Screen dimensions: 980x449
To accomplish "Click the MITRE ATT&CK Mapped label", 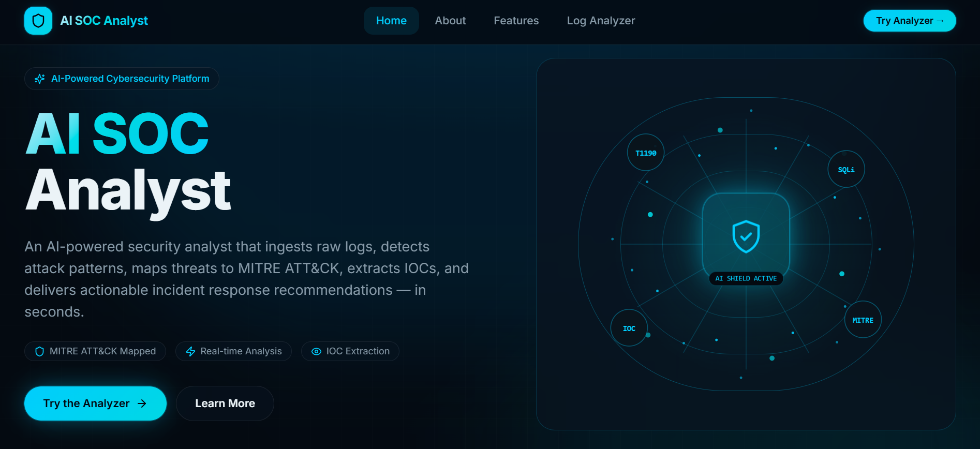I will click(x=102, y=351).
